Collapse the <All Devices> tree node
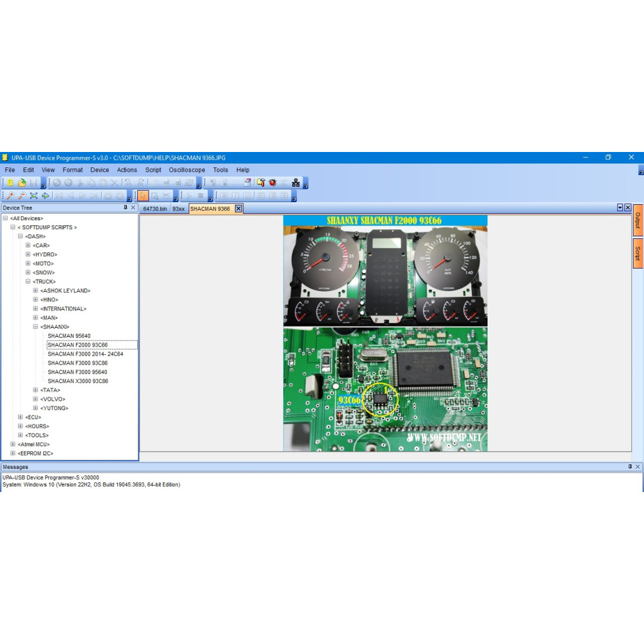The height and width of the screenshot is (644, 644). click(x=5, y=218)
